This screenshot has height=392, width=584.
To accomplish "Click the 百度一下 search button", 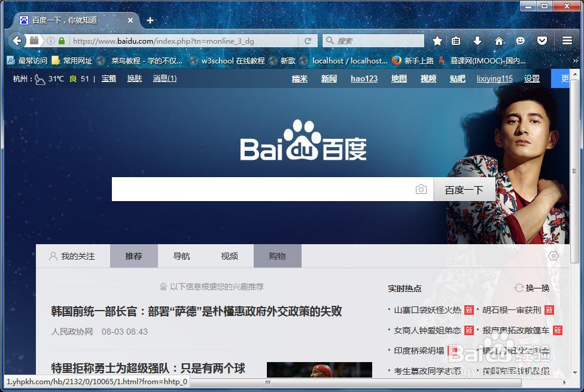I will coord(464,190).
